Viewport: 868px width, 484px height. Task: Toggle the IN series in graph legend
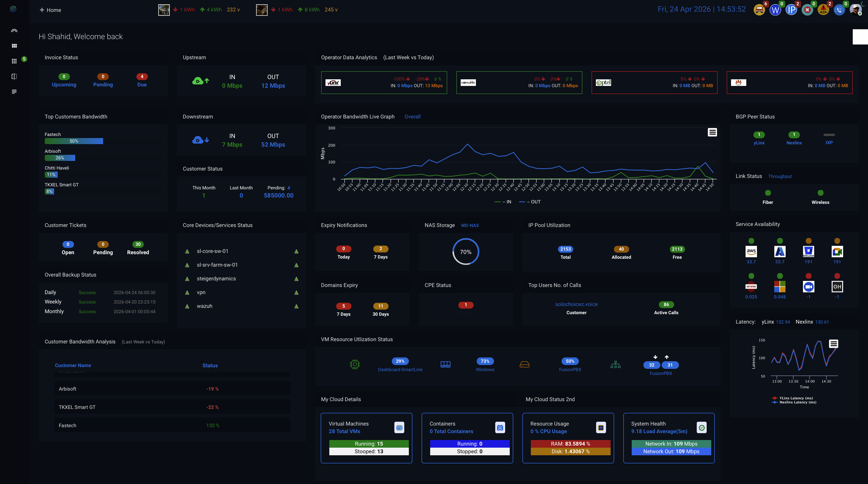503,202
